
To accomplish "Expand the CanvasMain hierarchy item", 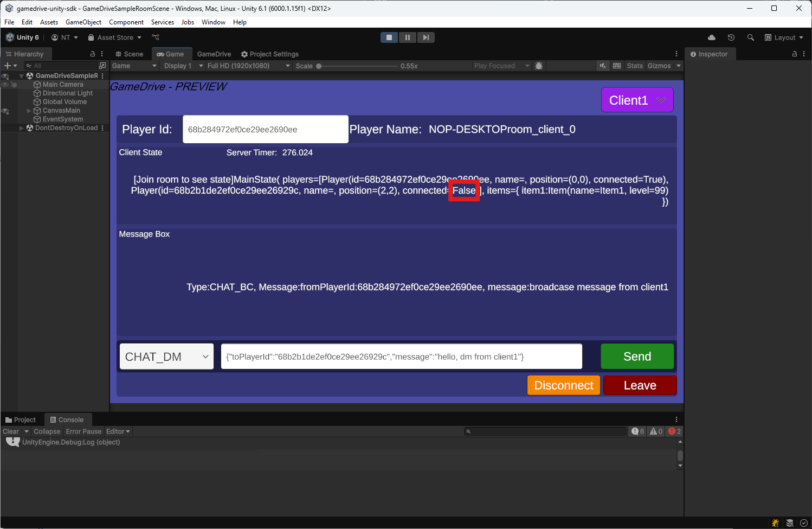I will (x=28, y=110).
